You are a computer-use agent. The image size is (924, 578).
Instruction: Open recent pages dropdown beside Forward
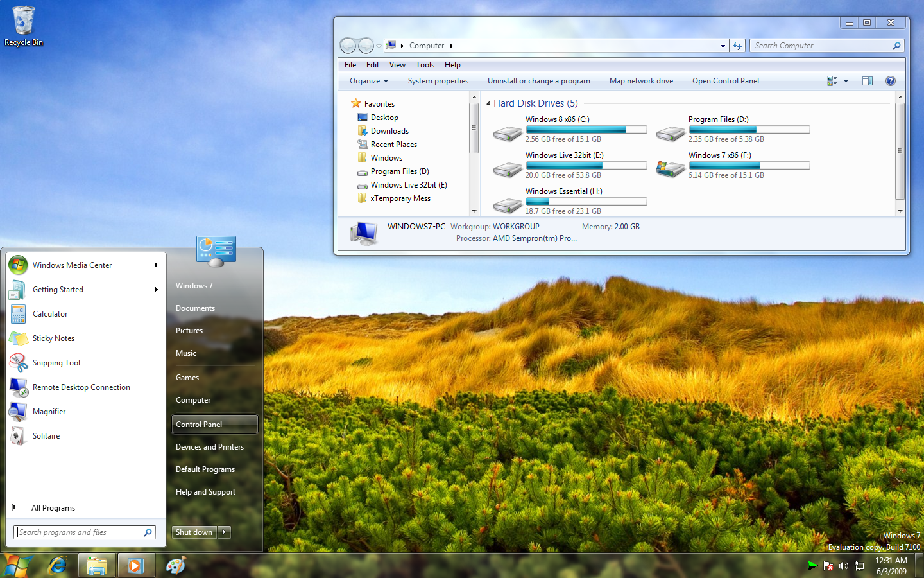(x=379, y=46)
